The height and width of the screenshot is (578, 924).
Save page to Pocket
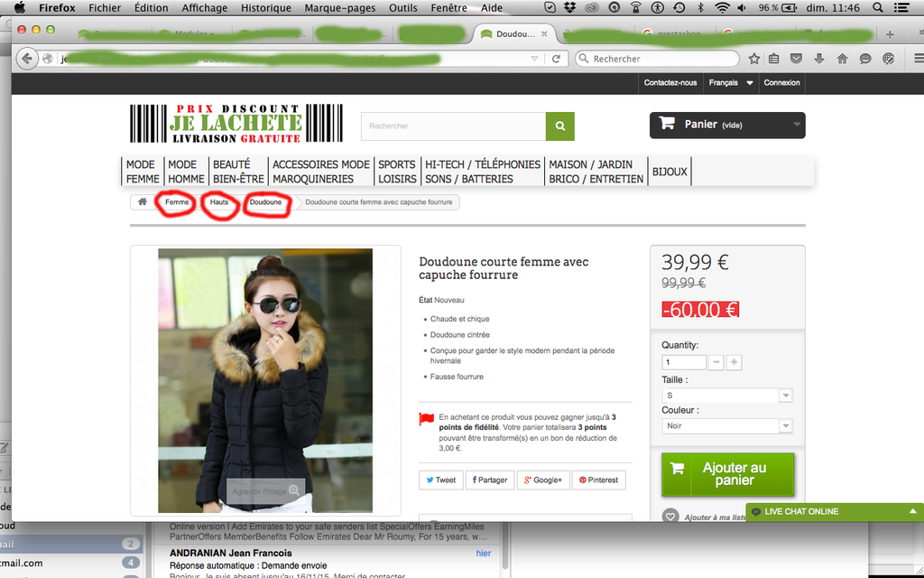(x=796, y=59)
